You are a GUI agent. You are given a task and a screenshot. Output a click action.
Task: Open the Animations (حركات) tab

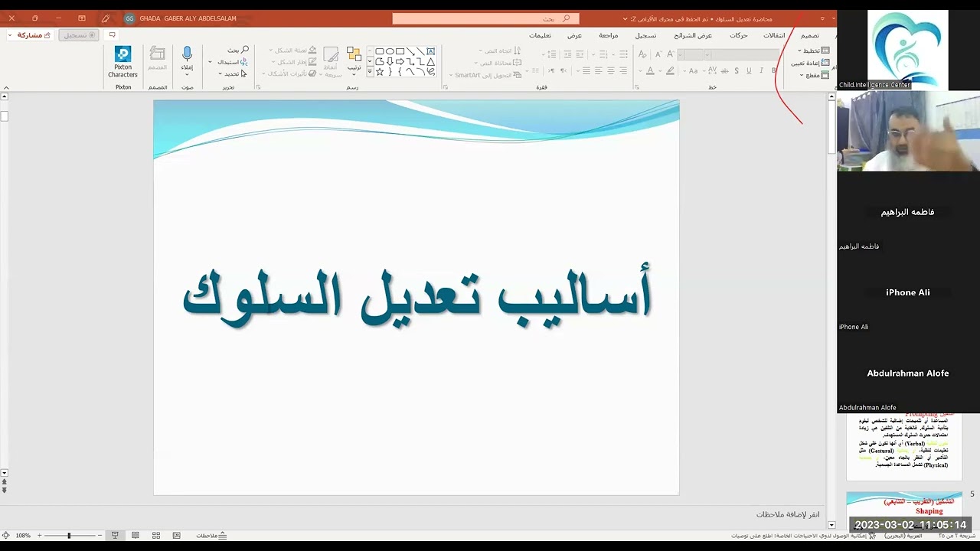coord(739,35)
